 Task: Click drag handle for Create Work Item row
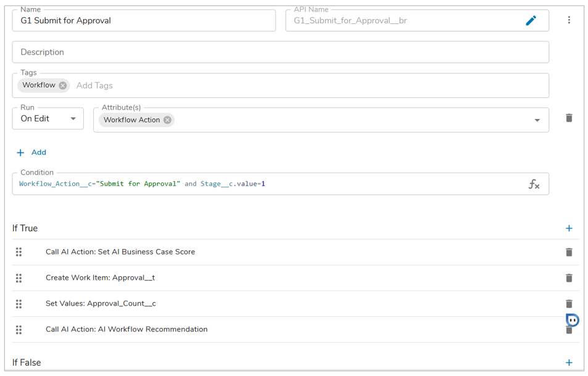pyautogui.click(x=19, y=278)
